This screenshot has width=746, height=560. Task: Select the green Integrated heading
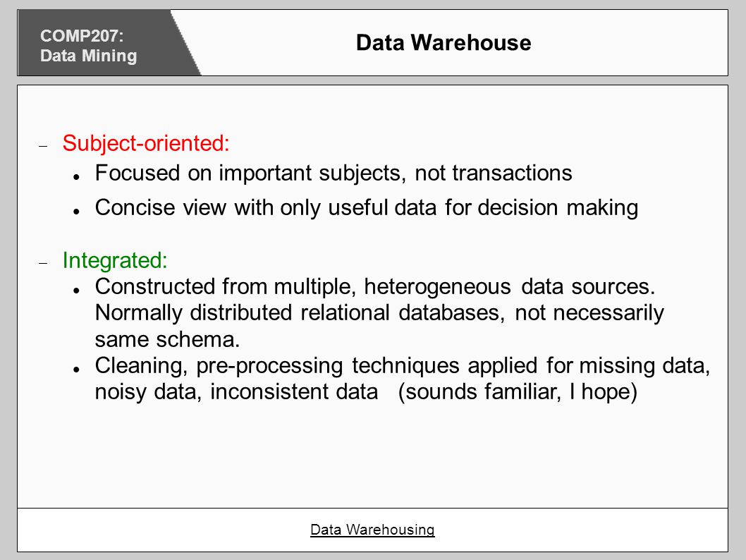pyautogui.click(x=115, y=260)
